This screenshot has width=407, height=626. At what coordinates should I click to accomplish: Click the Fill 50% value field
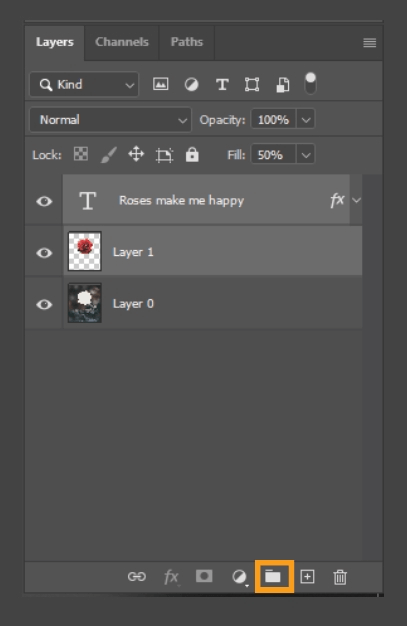(x=274, y=155)
